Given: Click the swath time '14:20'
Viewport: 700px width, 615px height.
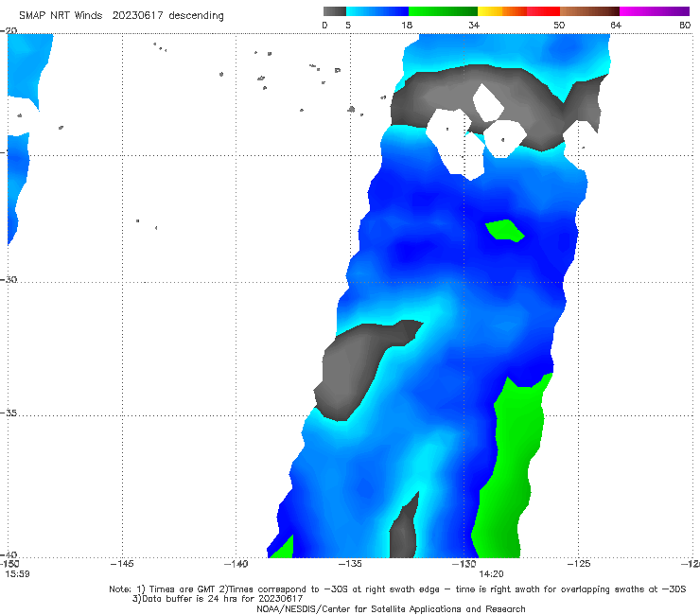Looking at the screenshot, I should tap(492, 574).
